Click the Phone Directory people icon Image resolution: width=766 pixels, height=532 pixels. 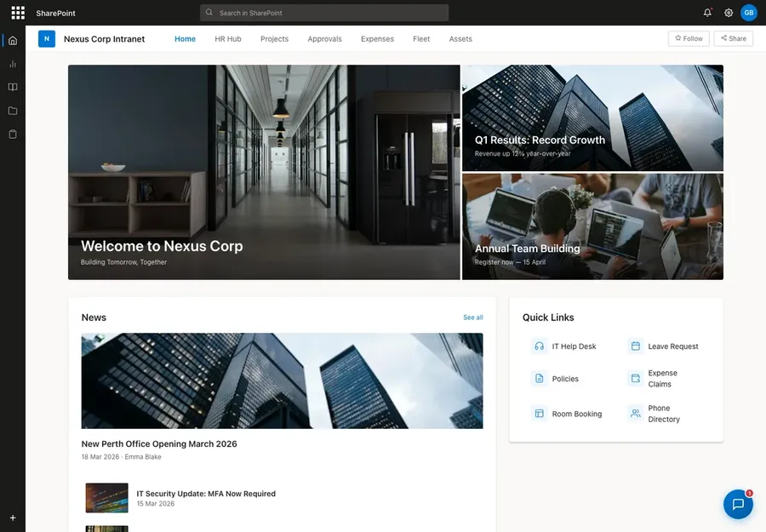click(636, 414)
